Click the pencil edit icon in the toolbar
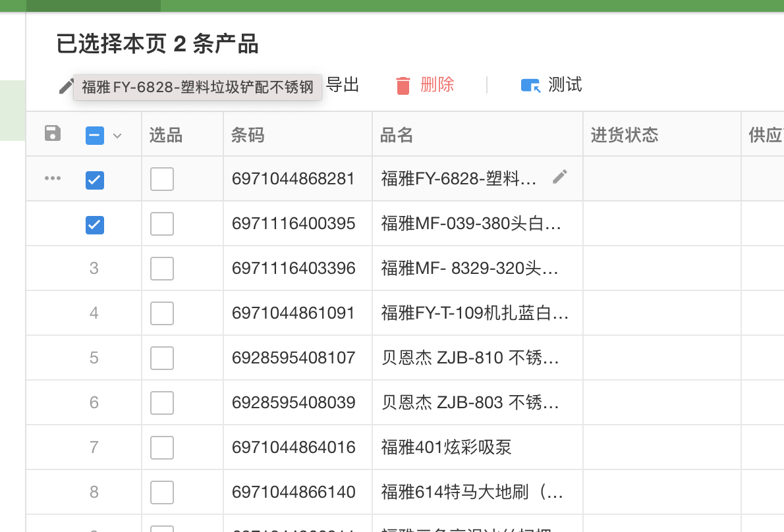Image resolution: width=784 pixels, height=532 pixels. click(x=66, y=86)
